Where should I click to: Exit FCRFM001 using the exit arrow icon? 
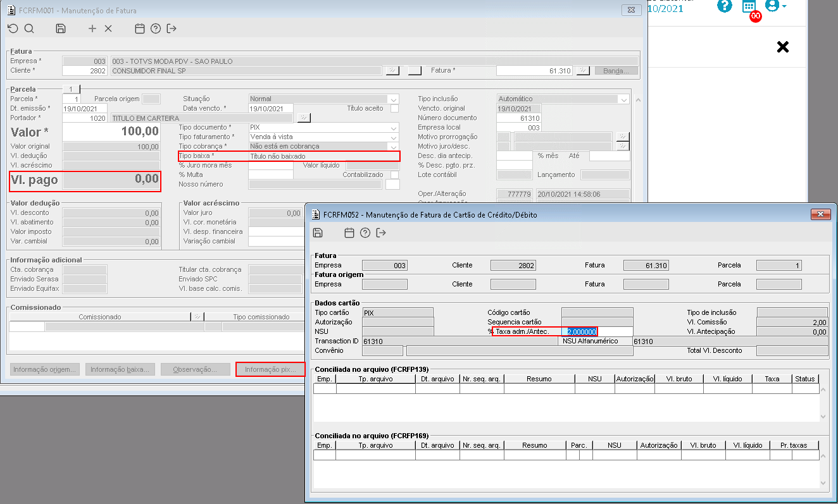click(172, 28)
